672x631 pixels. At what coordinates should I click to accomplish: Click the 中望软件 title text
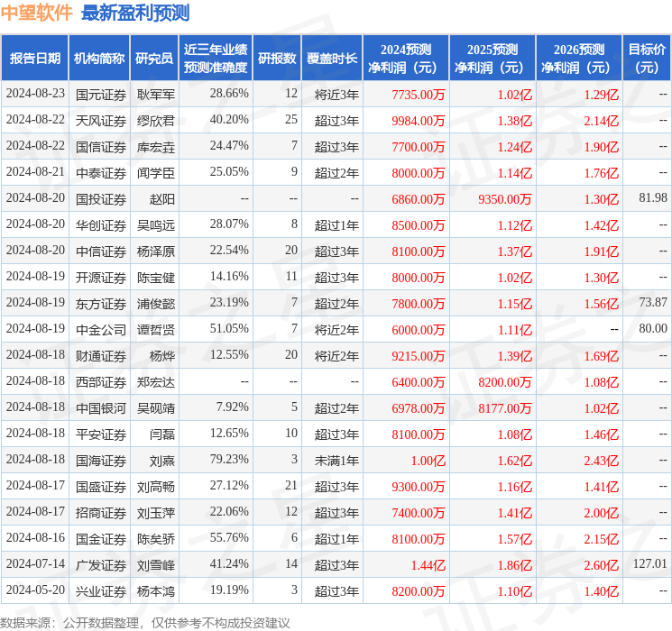tap(36, 13)
